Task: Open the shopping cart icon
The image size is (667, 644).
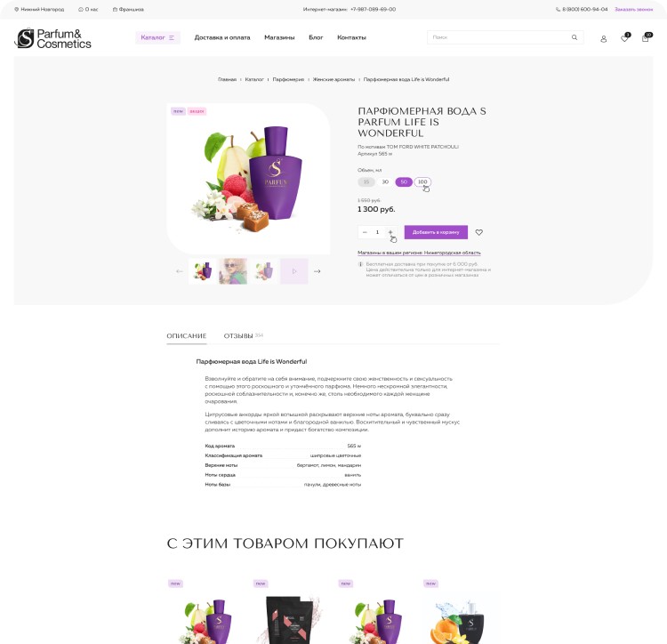Action: (646, 38)
